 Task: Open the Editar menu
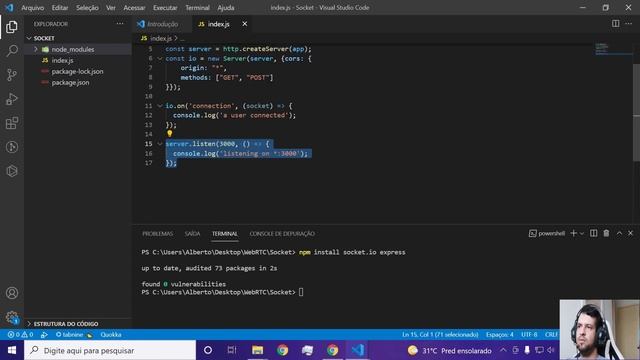point(60,7)
